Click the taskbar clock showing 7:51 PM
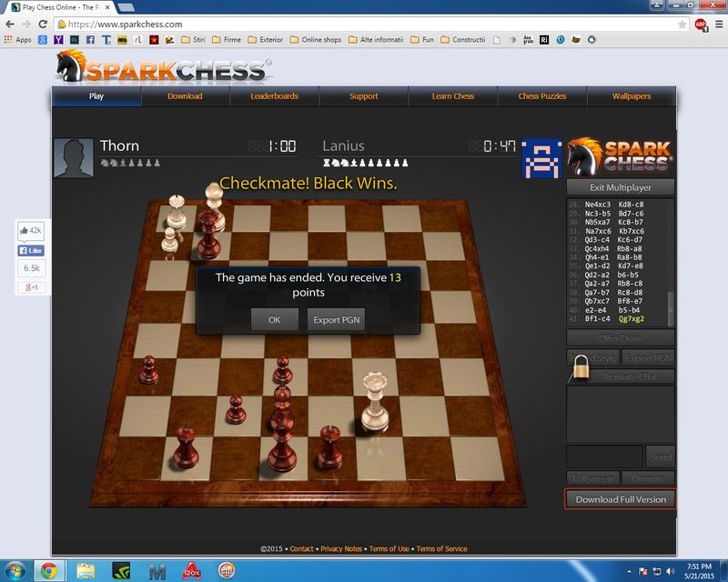728x582 pixels. [x=699, y=571]
